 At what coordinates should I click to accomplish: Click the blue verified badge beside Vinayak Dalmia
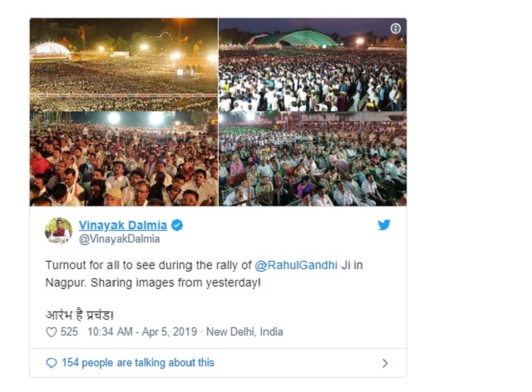pos(177,225)
